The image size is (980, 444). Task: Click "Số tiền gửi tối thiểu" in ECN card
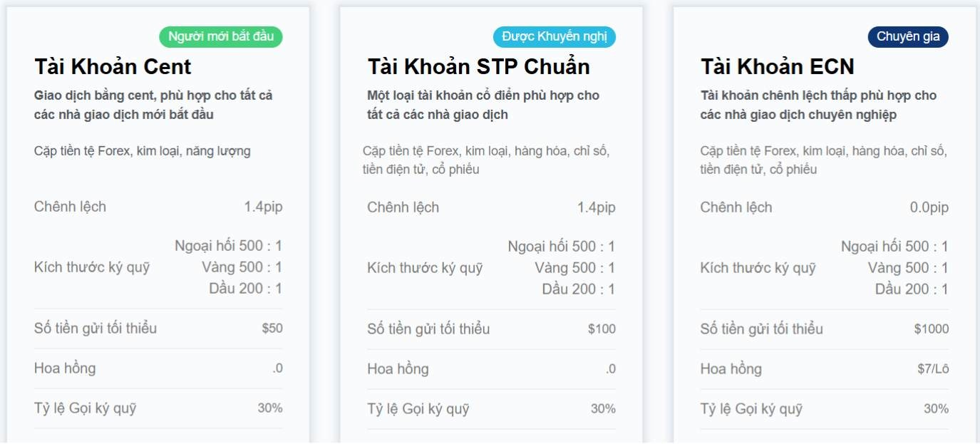pos(761,329)
